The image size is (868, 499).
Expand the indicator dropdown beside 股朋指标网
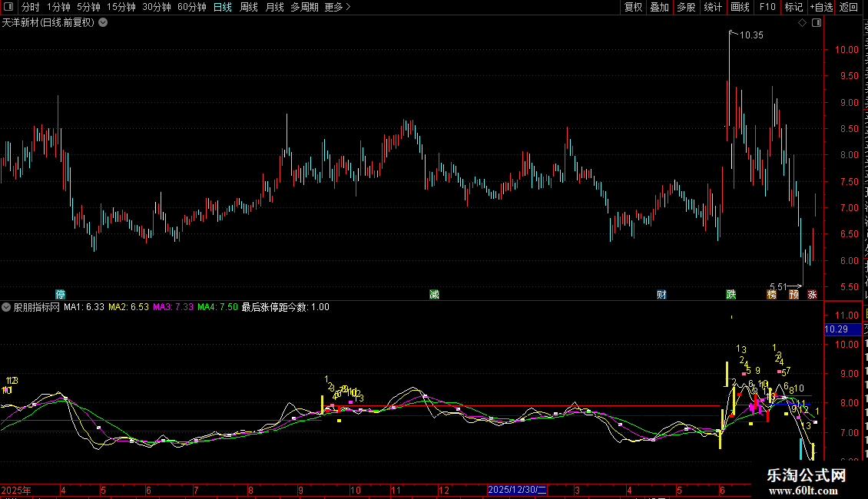click(6, 307)
